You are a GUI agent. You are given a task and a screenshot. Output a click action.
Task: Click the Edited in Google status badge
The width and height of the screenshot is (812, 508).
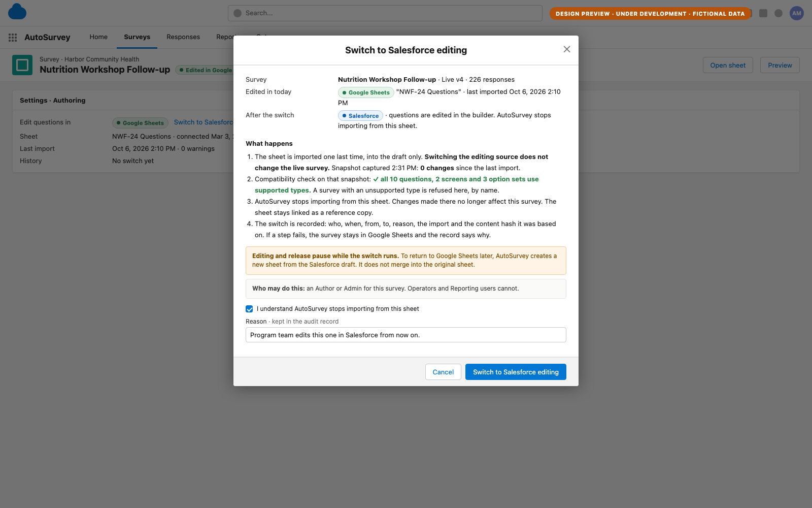(x=205, y=70)
